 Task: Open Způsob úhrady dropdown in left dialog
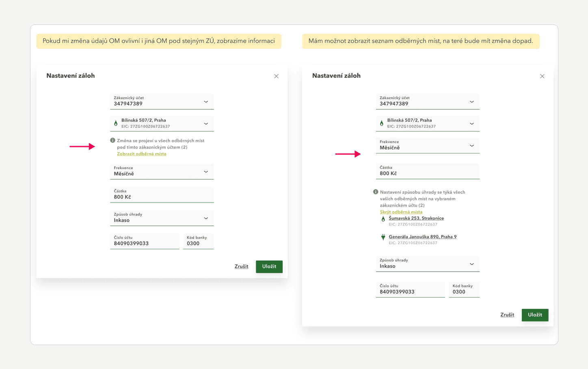coord(162,218)
